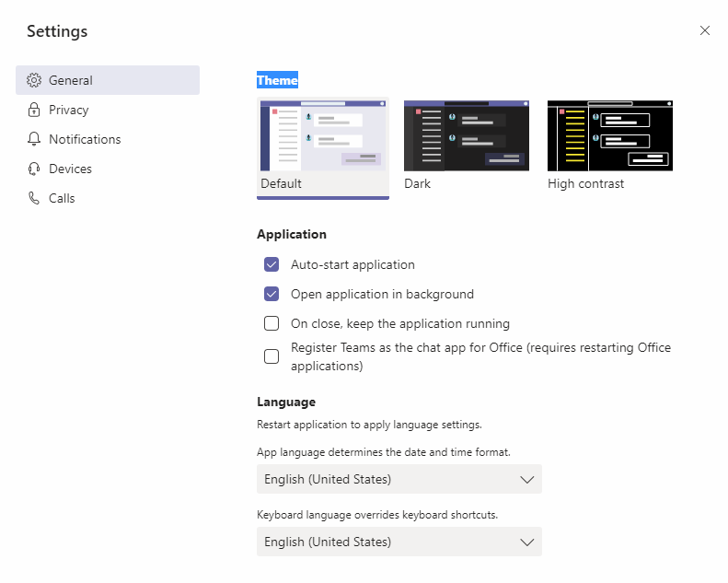Disable Open application in background

272,294
